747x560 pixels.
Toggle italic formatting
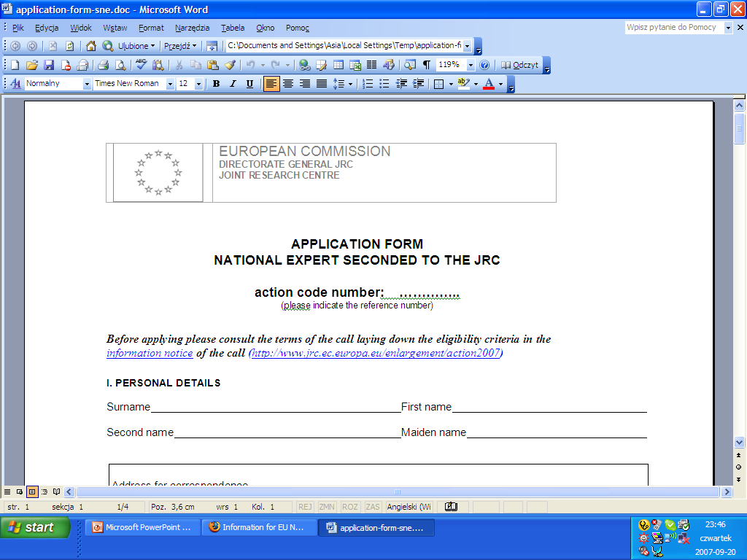click(x=233, y=84)
